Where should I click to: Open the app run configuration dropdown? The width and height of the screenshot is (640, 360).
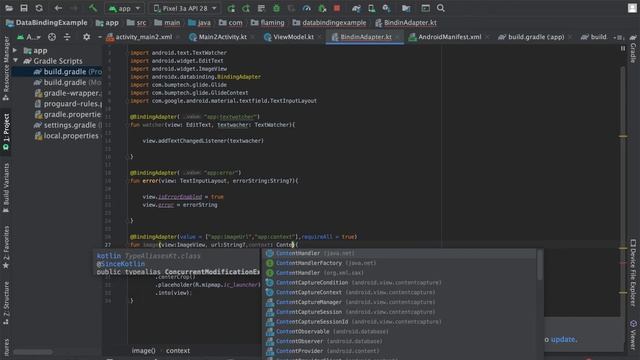click(x=124, y=8)
